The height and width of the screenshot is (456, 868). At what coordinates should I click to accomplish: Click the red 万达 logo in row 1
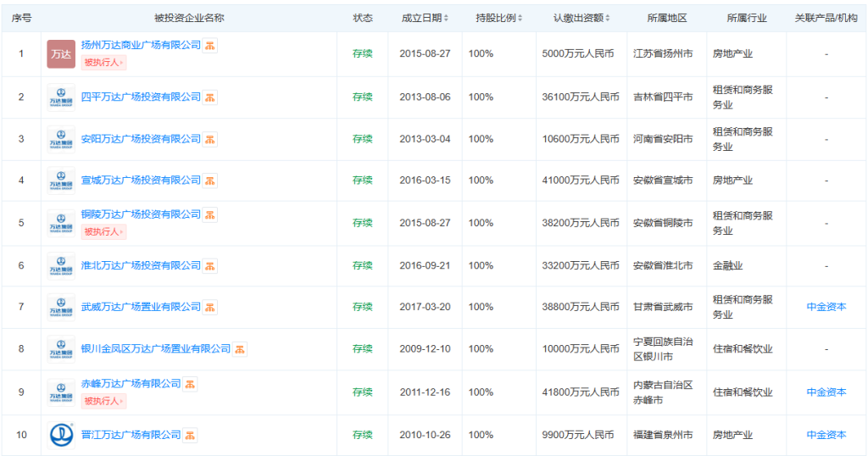61,54
